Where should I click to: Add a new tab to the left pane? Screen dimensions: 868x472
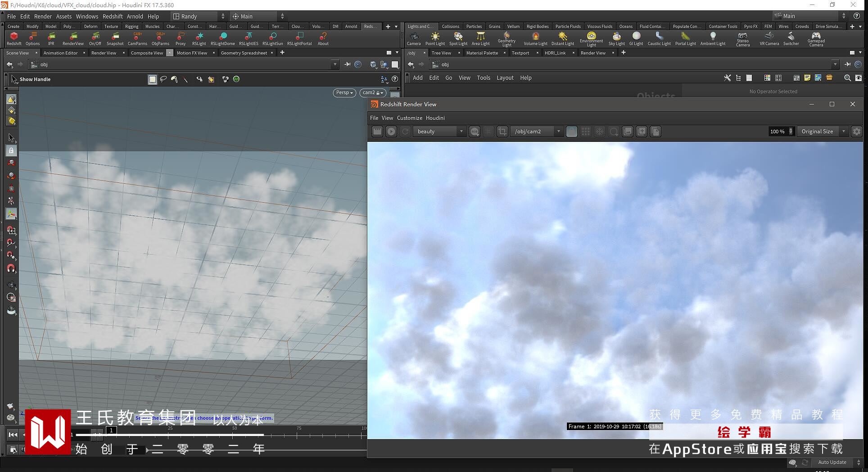(x=282, y=53)
